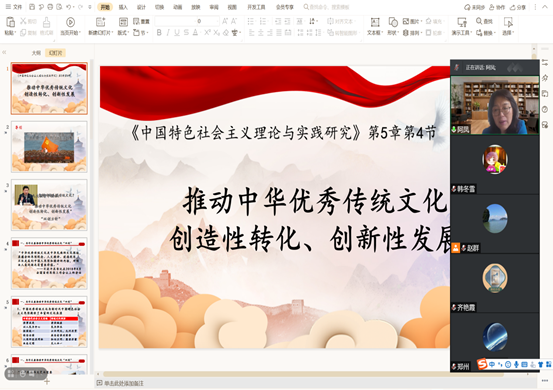Click the Undo arrow icon
This screenshot has width=553, height=390.
[69, 7]
